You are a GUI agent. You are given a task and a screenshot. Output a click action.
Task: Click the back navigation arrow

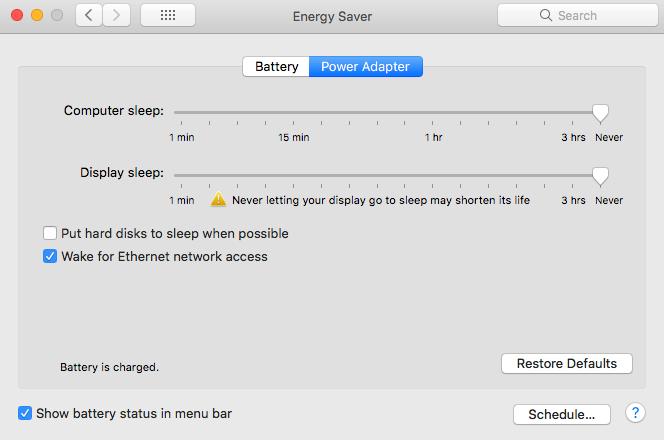(89, 16)
